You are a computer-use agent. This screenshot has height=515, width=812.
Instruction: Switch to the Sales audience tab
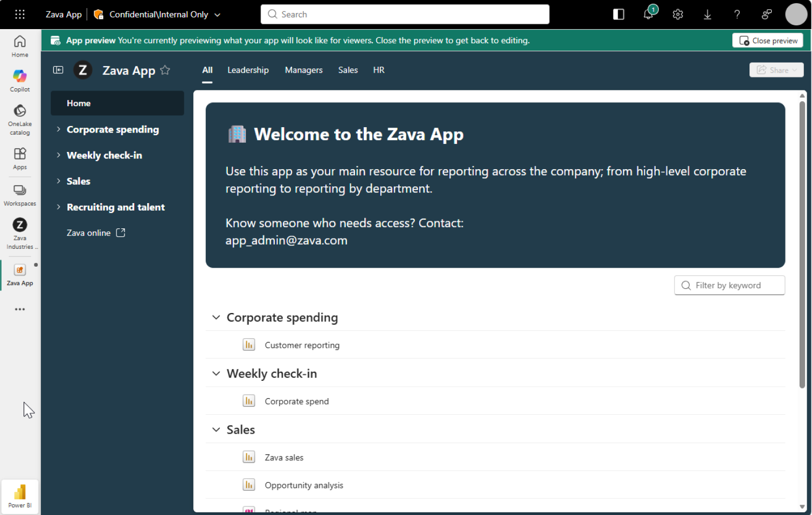[348, 70]
